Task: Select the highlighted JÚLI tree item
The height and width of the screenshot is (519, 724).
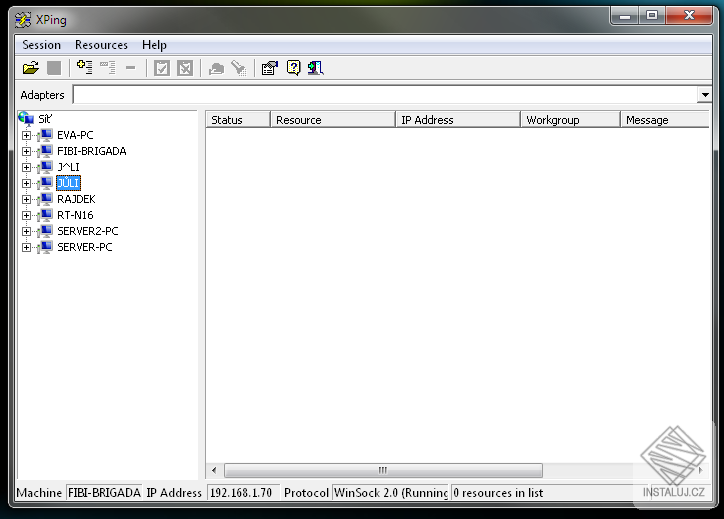Action: [68, 183]
